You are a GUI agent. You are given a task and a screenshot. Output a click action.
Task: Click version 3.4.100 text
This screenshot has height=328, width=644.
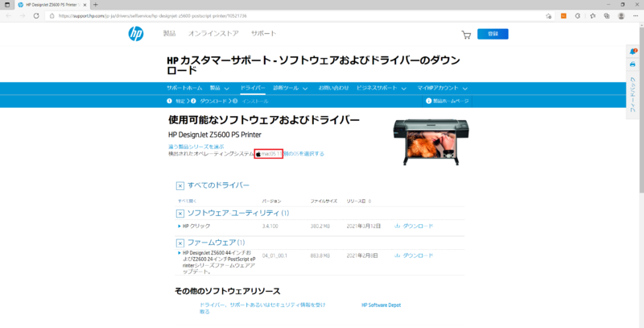point(270,226)
